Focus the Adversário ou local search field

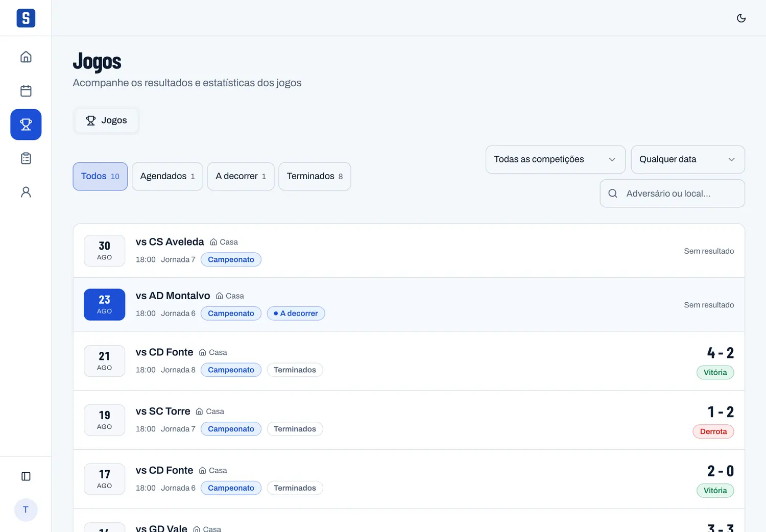pyautogui.click(x=673, y=194)
